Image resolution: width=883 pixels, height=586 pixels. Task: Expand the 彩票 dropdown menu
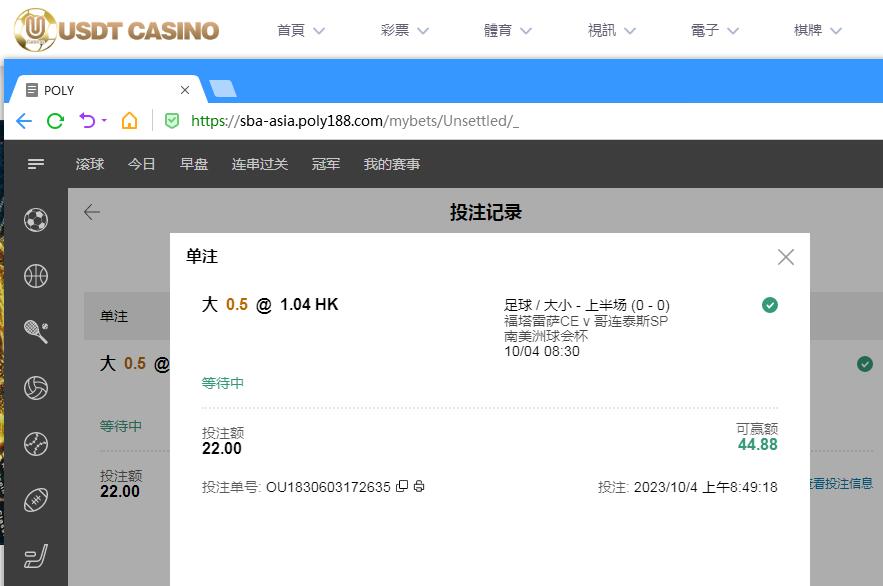point(404,30)
